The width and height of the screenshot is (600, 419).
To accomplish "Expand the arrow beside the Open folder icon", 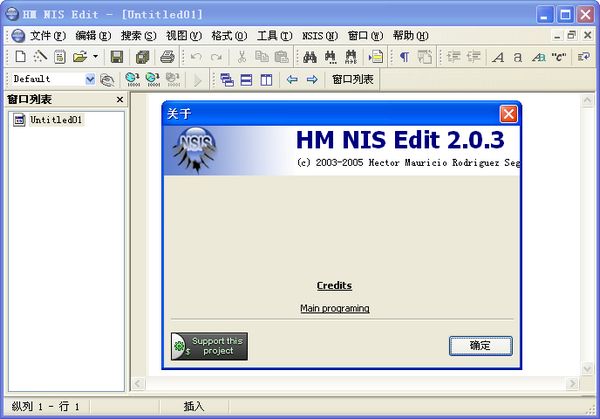I will click(x=95, y=57).
